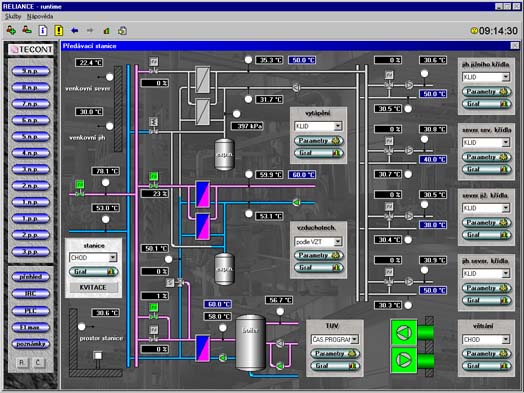The height and width of the screenshot is (393, 524).
Task: Open the Služby menu
Action: point(13,16)
